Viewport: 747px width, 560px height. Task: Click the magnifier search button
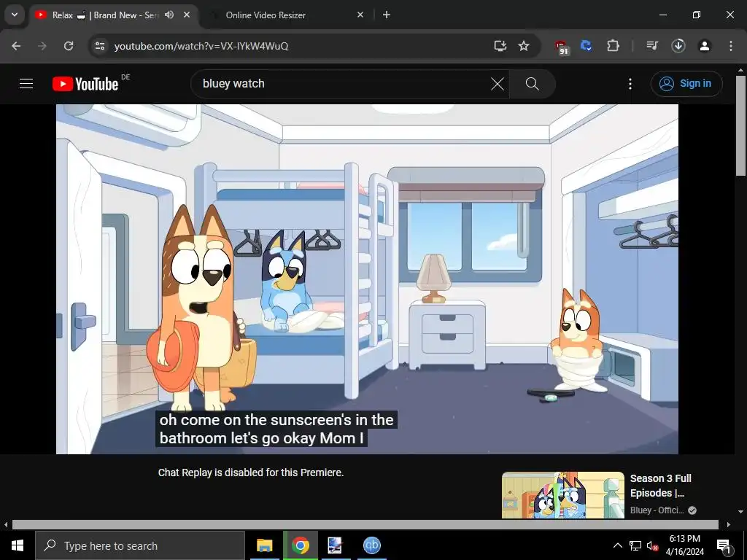coord(532,84)
